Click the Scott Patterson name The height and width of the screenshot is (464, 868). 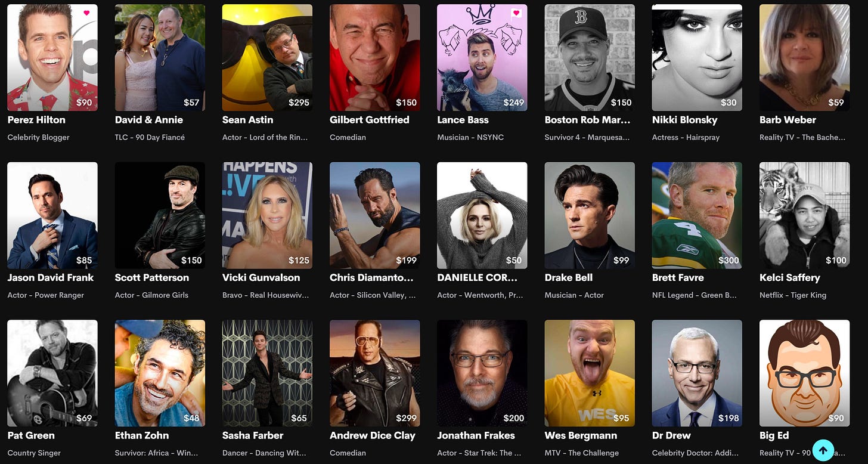click(152, 278)
